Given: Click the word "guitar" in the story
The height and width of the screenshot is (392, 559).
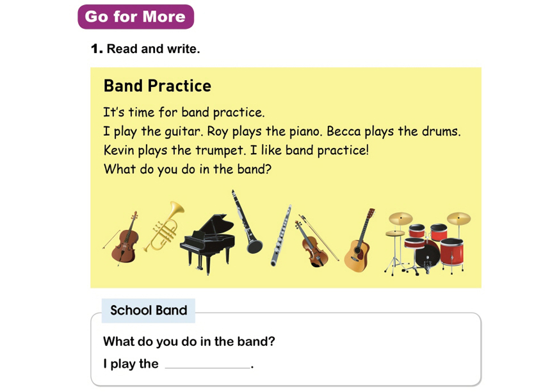Looking at the screenshot, I should coord(175,132).
